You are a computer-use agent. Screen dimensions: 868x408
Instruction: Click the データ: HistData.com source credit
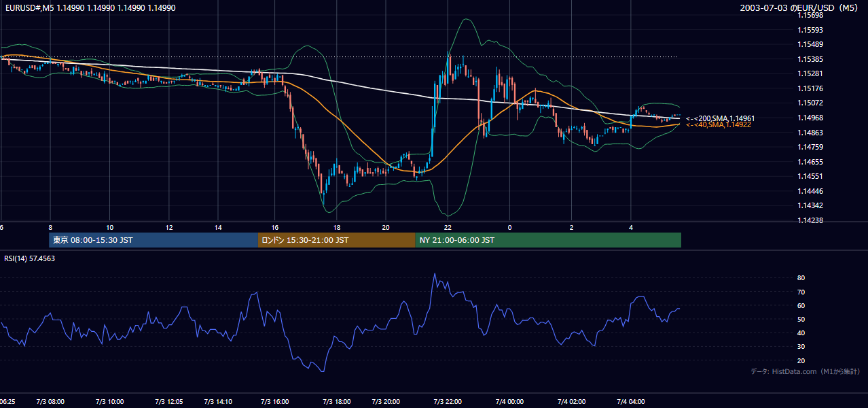[x=806, y=371]
